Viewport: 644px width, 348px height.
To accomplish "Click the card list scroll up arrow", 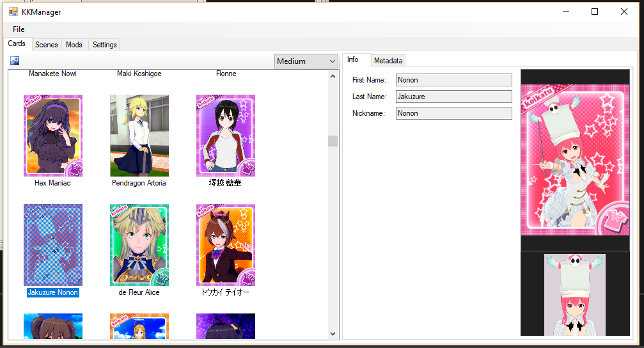I will click(x=333, y=76).
